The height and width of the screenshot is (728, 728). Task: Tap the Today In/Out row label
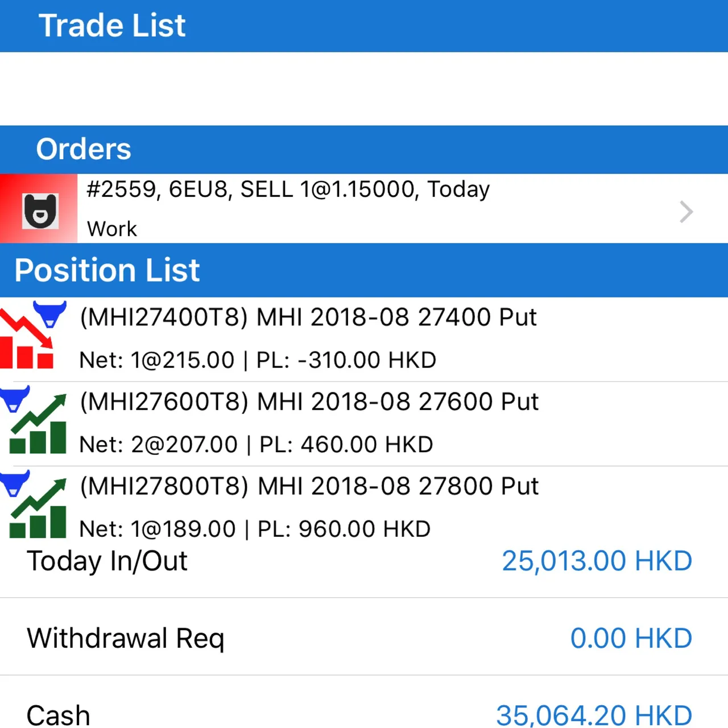tap(107, 561)
